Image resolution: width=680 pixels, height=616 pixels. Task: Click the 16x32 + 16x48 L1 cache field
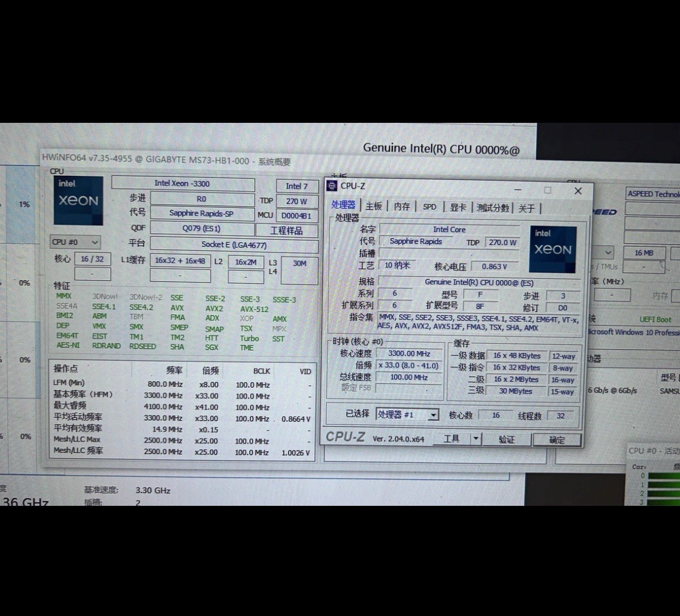pyautogui.click(x=181, y=261)
